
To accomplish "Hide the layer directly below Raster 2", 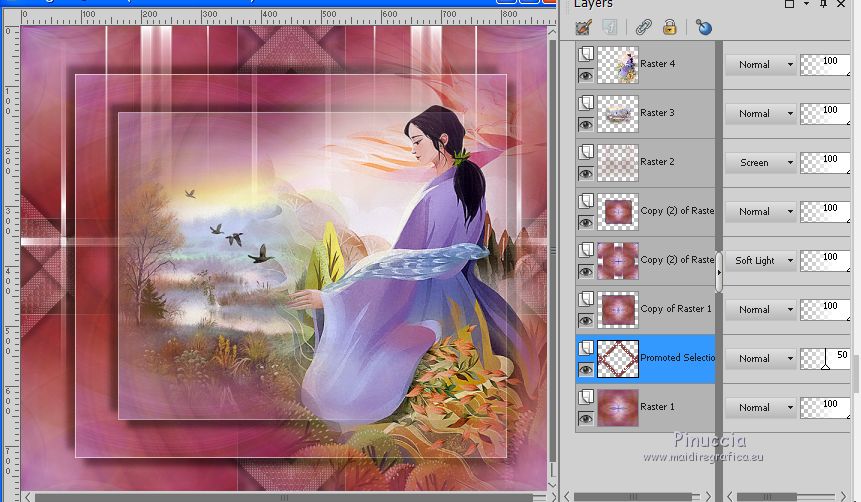I will point(586,222).
